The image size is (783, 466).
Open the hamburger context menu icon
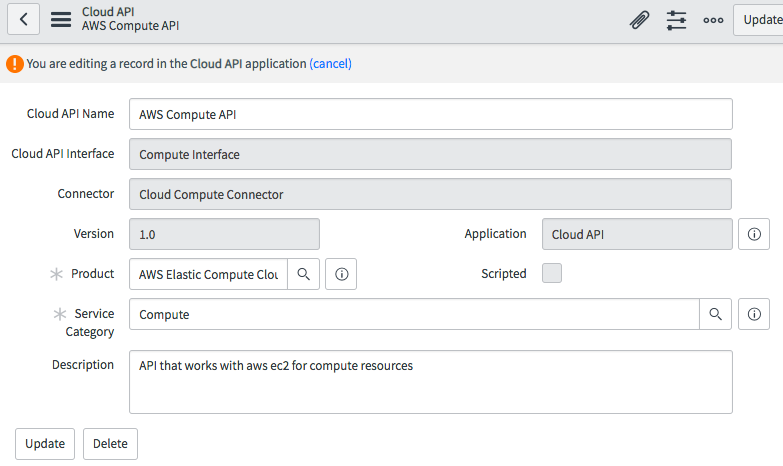click(61, 19)
